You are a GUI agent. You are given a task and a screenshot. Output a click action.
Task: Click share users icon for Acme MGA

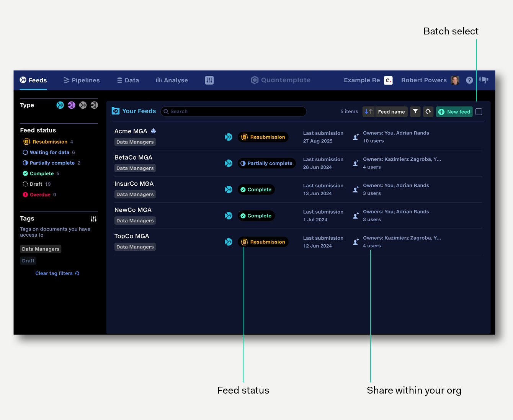pyautogui.click(x=356, y=137)
